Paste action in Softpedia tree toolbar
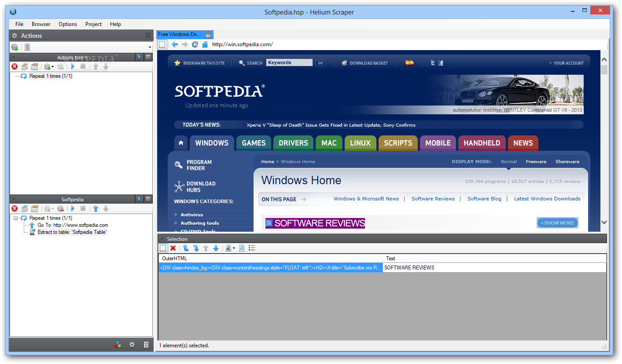This screenshot has width=622, height=364. pos(35,209)
